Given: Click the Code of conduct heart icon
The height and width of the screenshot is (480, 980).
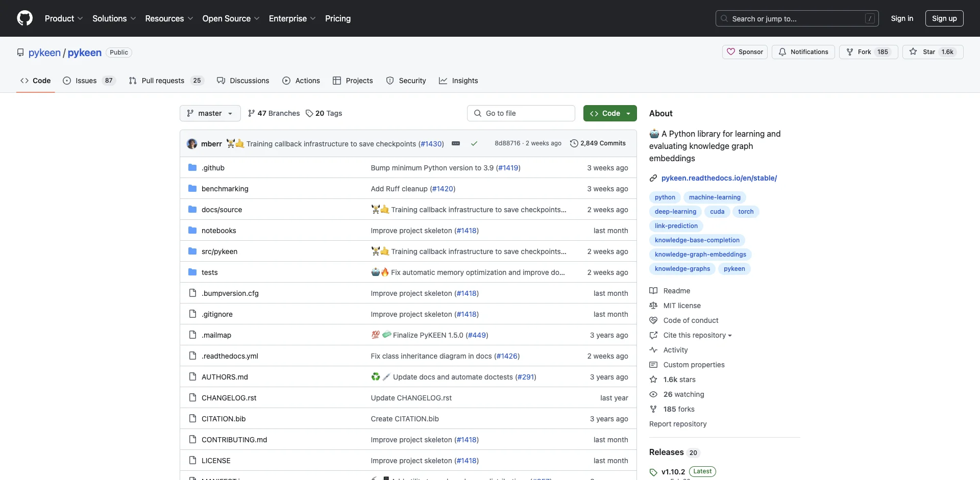Looking at the screenshot, I should pyautogui.click(x=653, y=320).
